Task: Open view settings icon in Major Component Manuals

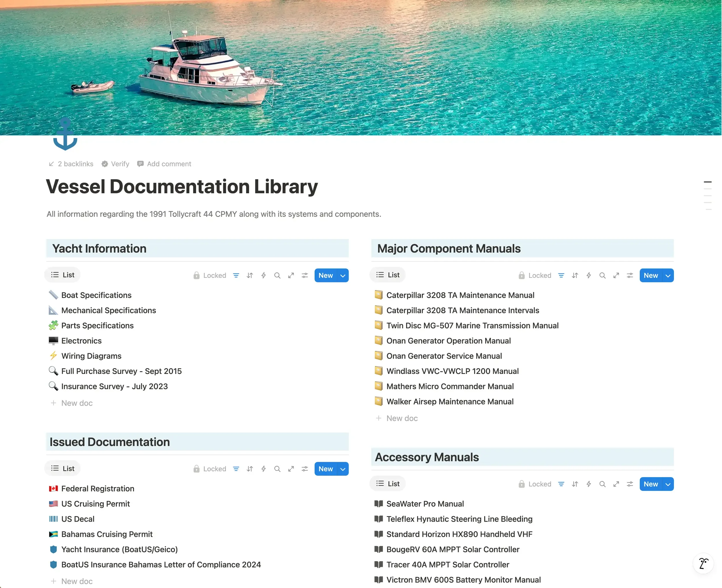Action: (630, 275)
